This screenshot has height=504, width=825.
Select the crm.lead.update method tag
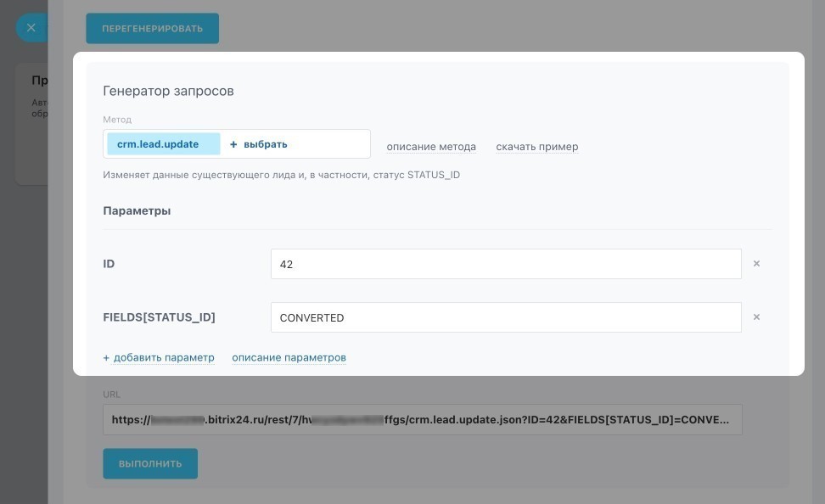coord(159,144)
